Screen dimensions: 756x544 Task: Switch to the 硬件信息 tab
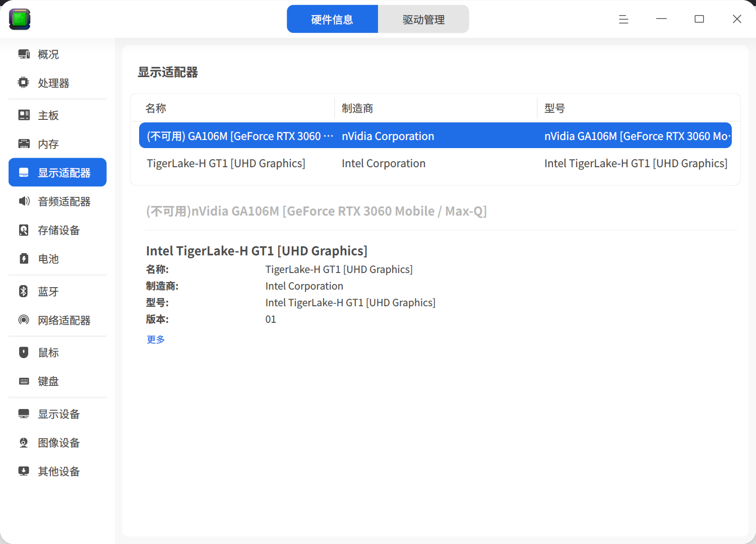coord(332,19)
